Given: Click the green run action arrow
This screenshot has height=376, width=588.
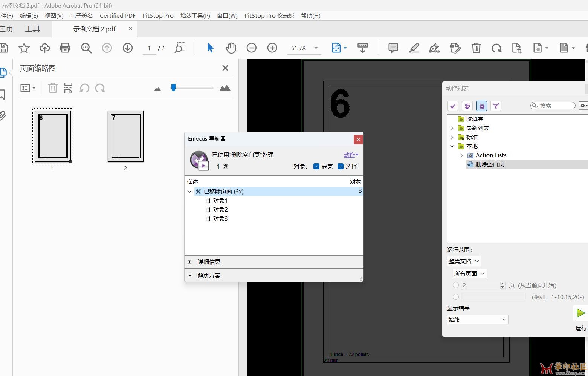Looking at the screenshot, I should pyautogui.click(x=580, y=313).
